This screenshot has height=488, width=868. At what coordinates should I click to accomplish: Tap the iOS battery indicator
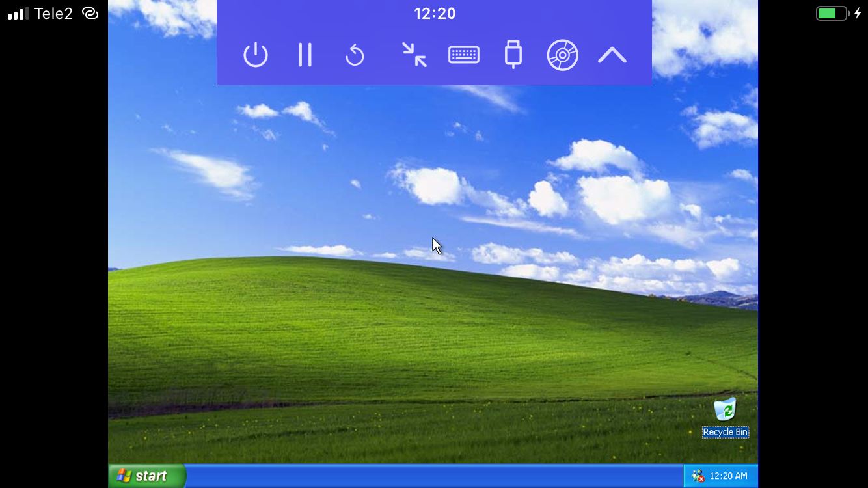pyautogui.click(x=832, y=14)
